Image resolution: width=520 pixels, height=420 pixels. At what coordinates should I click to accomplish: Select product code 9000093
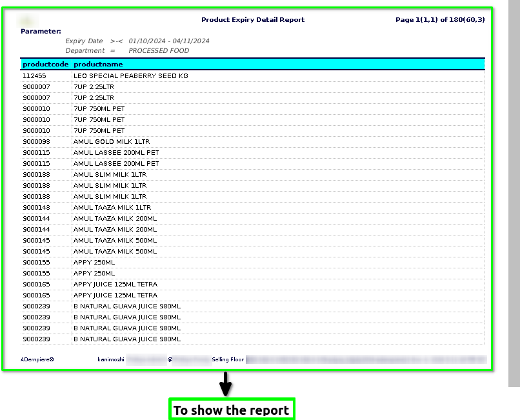37,142
